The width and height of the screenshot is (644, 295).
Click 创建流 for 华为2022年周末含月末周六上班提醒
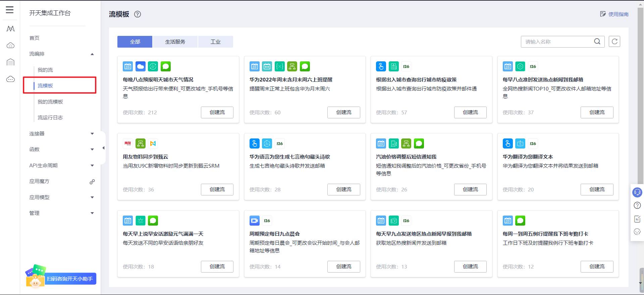coord(344,112)
